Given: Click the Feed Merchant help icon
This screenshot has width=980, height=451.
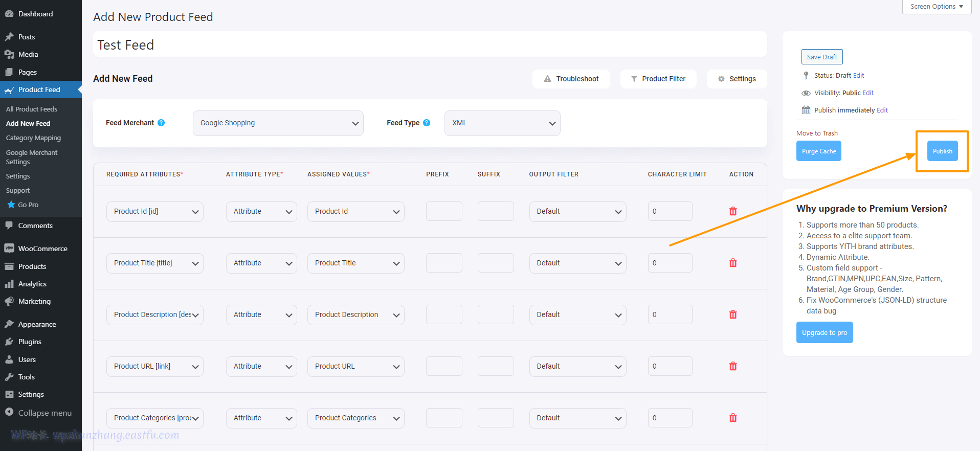Looking at the screenshot, I should click(161, 123).
